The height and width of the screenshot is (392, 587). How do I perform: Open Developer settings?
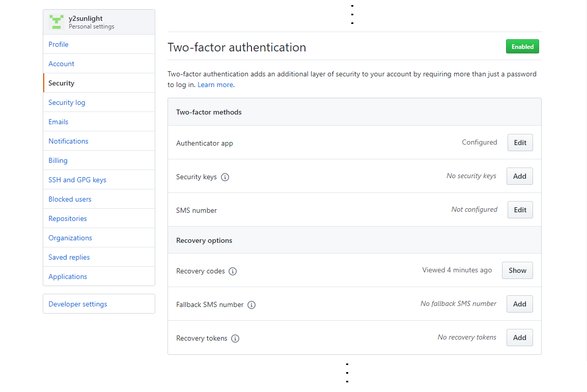(78, 304)
